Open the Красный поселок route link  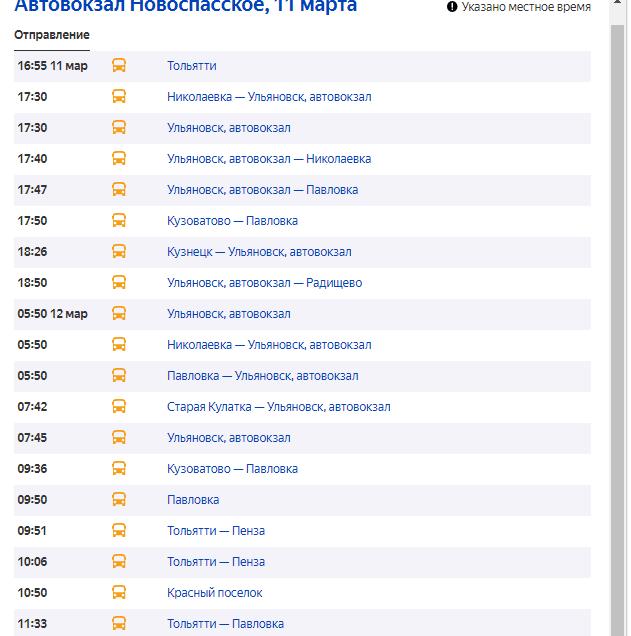[214, 593]
